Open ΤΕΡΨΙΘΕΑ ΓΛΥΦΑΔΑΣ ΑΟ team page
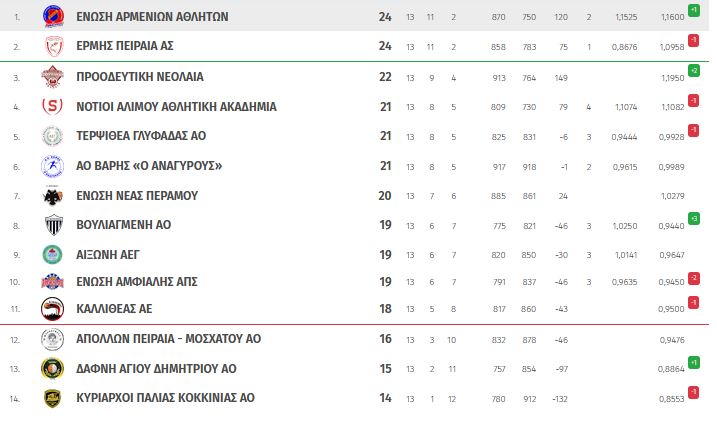 pyautogui.click(x=141, y=136)
